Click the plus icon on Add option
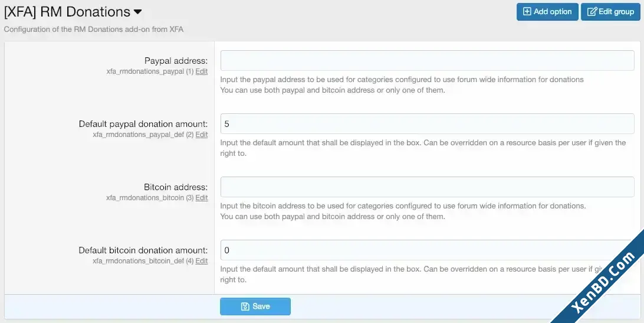 pyautogui.click(x=527, y=12)
